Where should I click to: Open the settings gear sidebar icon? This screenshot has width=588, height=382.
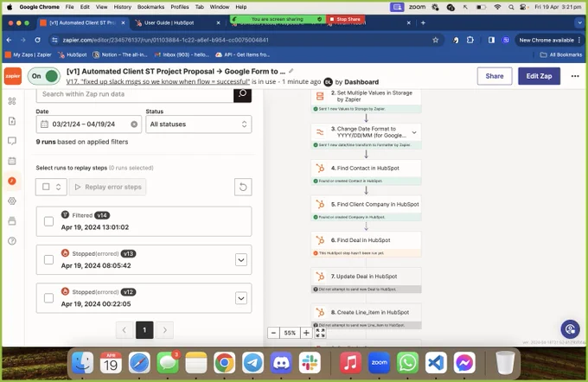click(12, 201)
